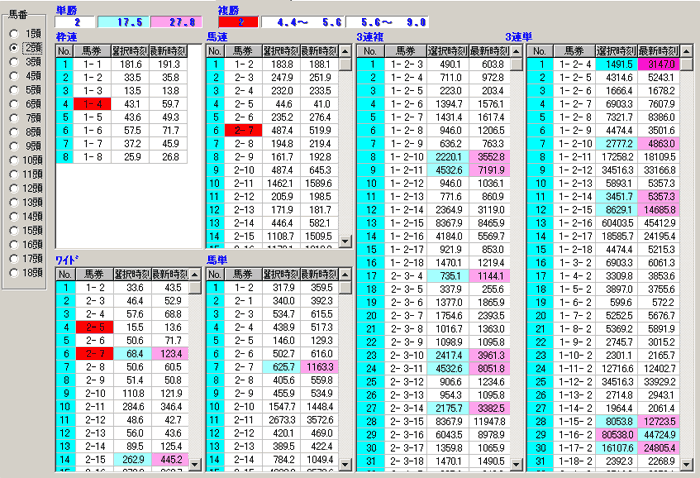
Task: Select the 7頭 radio button
Action: [x=14, y=118]
